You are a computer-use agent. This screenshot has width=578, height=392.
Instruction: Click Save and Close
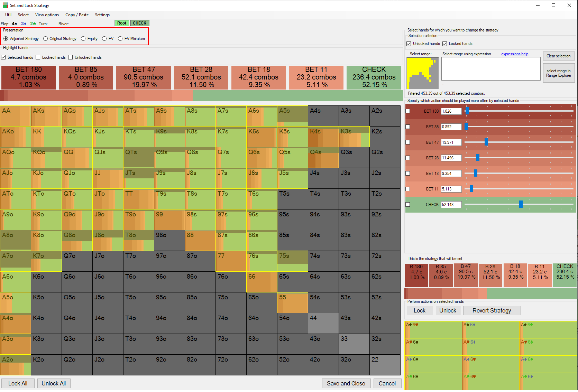pos(346,383)
